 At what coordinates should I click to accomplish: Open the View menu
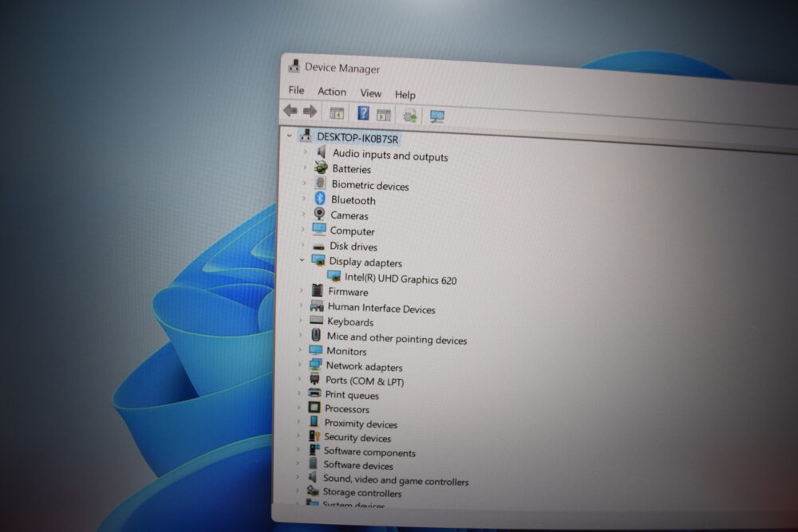370,93
